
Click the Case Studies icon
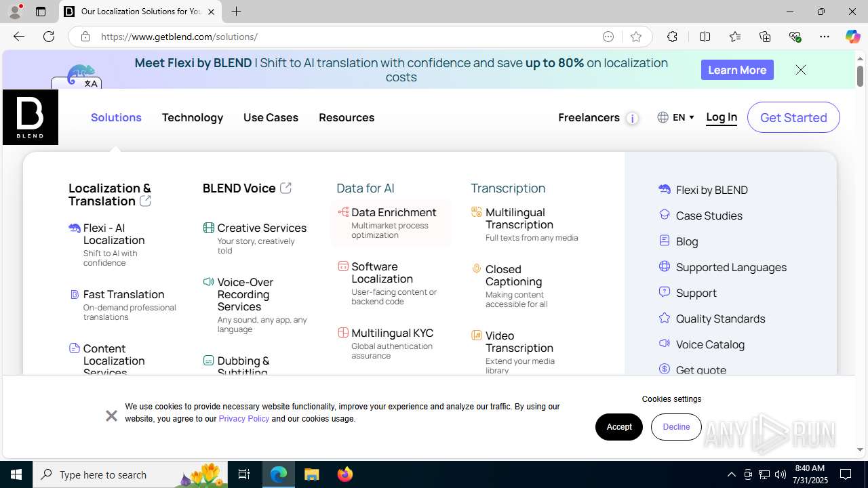click(x=665, y=215)
